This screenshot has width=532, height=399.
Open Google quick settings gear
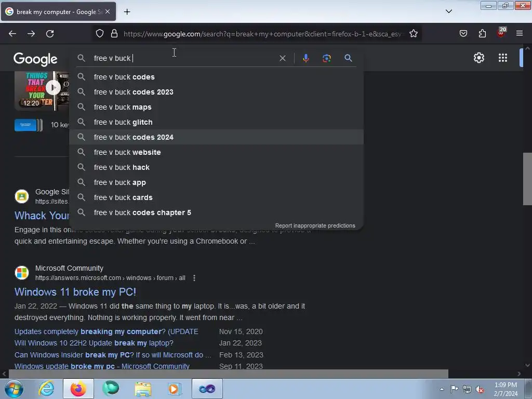click(x=478, y=58)
